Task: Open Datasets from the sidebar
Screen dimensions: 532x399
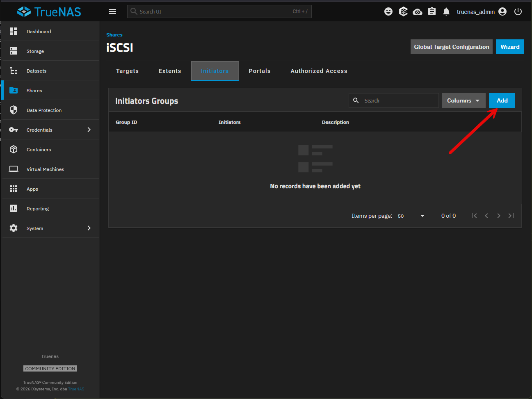Action: (x=51, y=71)
